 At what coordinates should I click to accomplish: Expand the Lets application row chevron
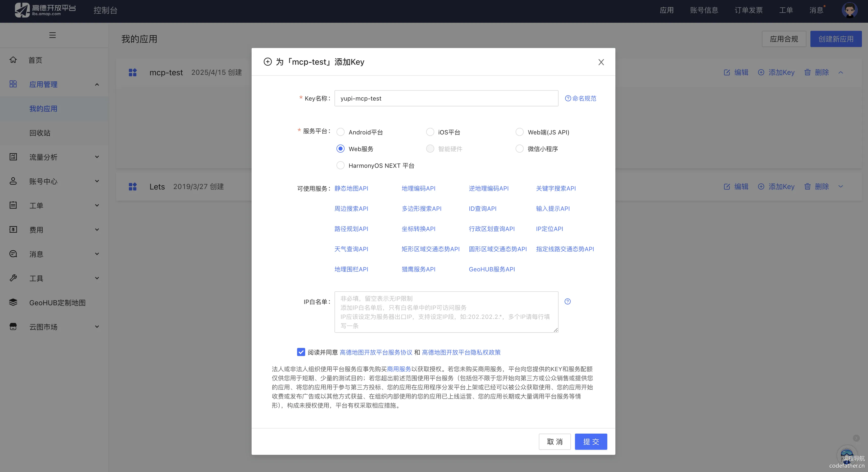[x=840, y=186]
